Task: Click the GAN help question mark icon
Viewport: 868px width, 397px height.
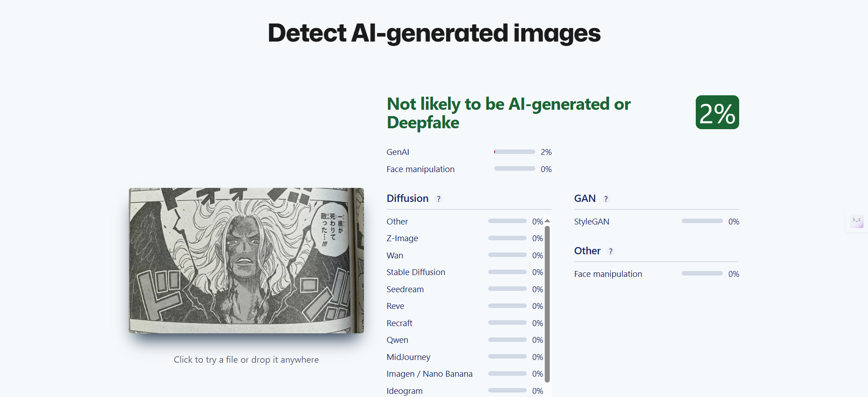Action: [606, 199]
